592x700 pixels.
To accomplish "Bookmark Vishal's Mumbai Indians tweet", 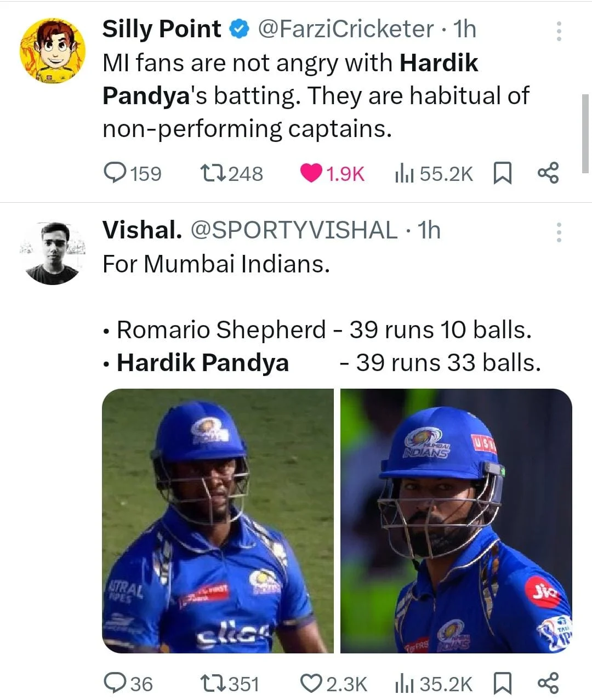I will tap(503, 683).
